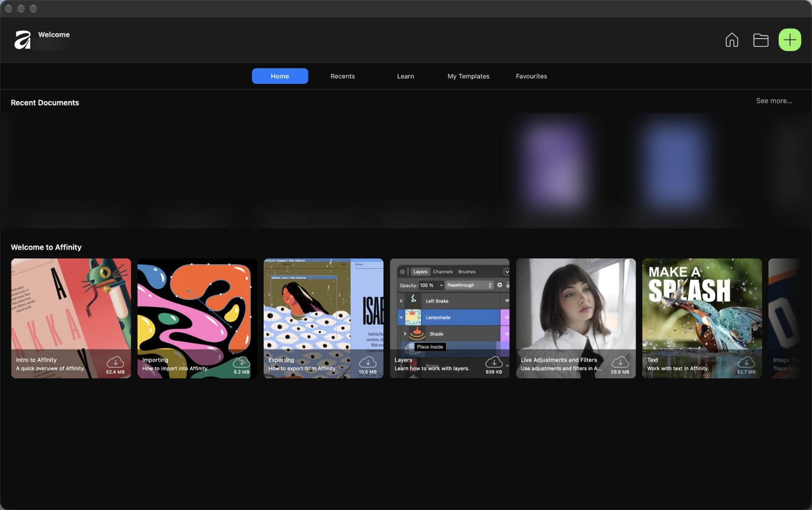Open the Intro to Affinity tutorial card
Image resolution: width=812 pixels, height=510 pixels.
(71, 318)
